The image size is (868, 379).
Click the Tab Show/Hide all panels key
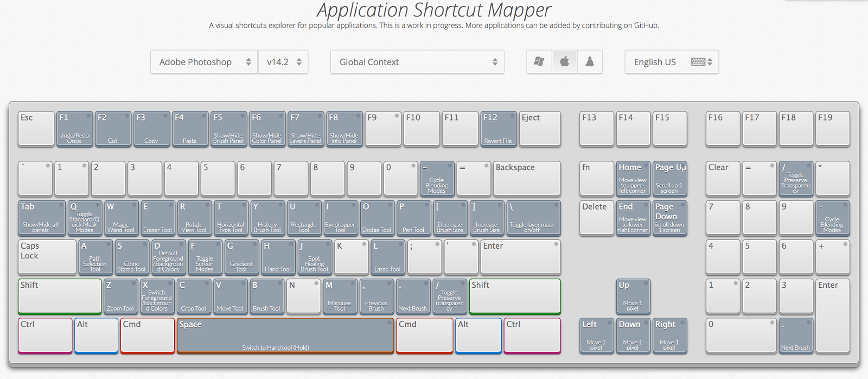click(41, 218)
